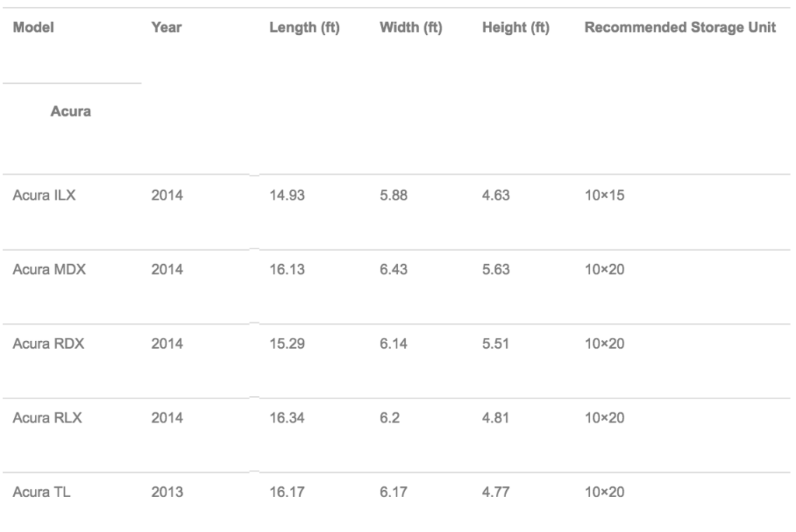Select the 6.2 width cell
This screenshot has width=796, height=532.
(x=389, y=418)
